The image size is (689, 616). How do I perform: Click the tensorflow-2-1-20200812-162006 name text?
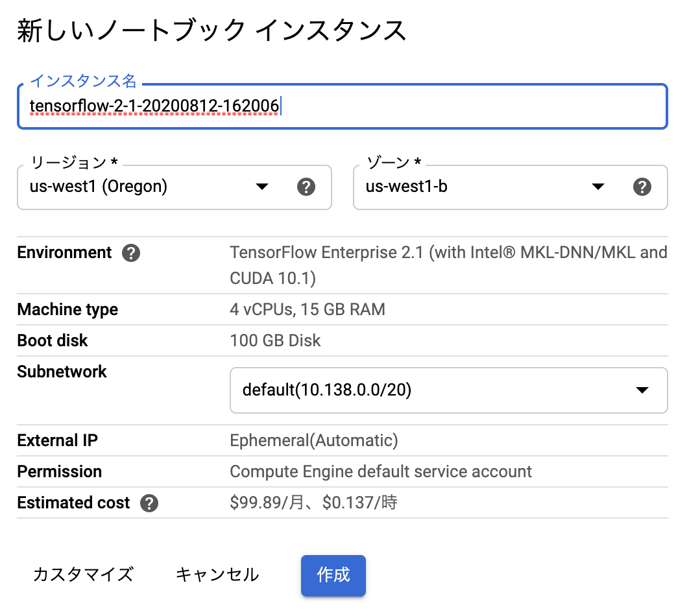[154, 106]
